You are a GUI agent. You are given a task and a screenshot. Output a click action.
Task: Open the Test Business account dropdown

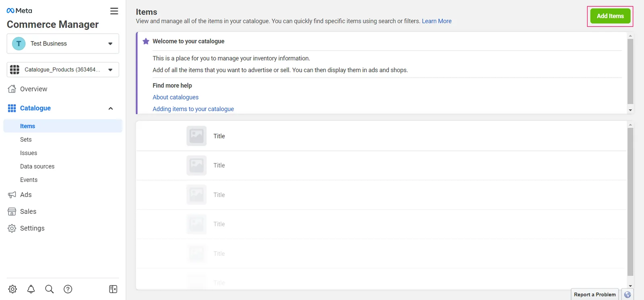[63, 43]
